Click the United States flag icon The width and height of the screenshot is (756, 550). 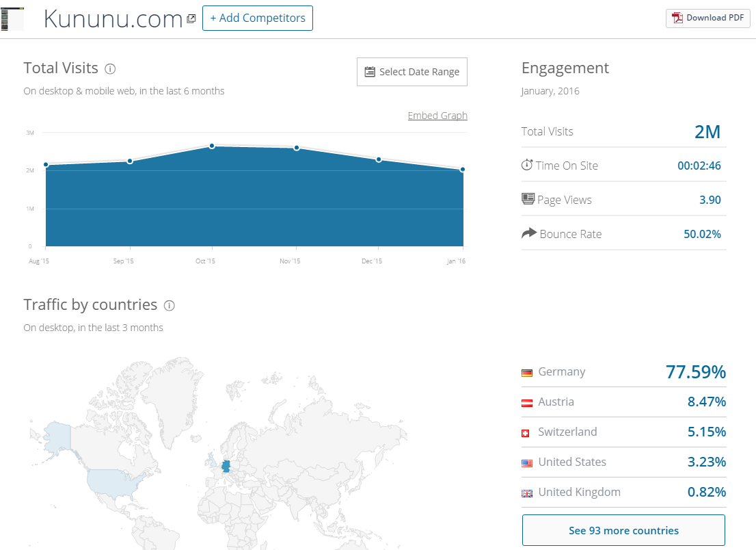pyautogui.click(x=526, y=463)
